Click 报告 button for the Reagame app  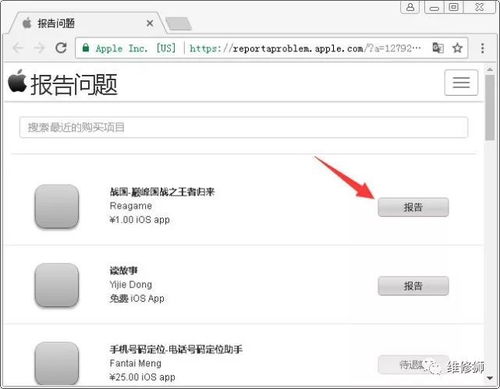(x=413, y=207)
